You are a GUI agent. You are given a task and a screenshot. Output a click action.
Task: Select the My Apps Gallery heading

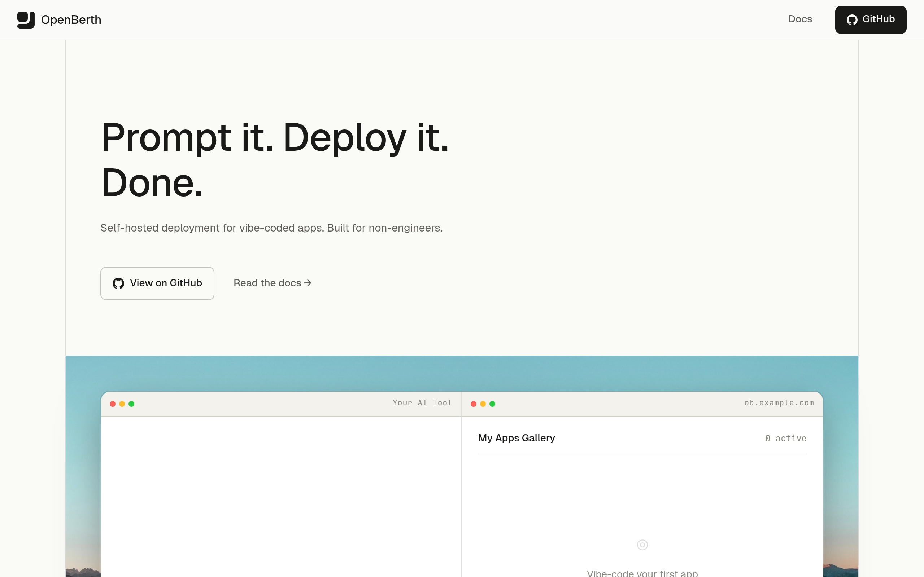tap(517, 438)
